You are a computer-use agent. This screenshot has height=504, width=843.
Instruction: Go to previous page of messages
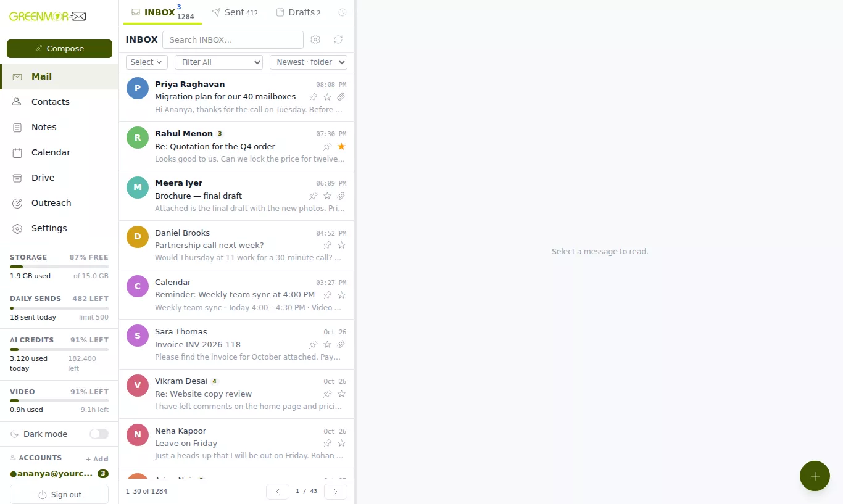pyautogui.click(x=278, y=492)
